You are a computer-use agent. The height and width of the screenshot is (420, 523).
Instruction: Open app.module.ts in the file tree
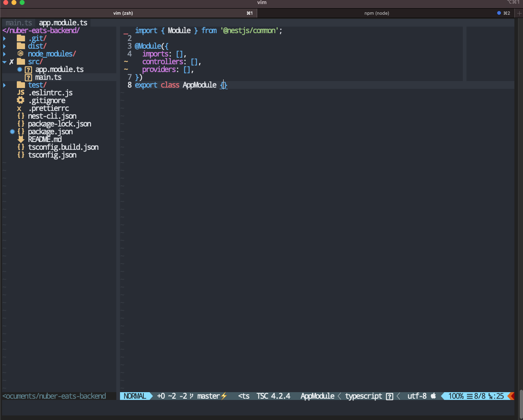tap(59, 70)
